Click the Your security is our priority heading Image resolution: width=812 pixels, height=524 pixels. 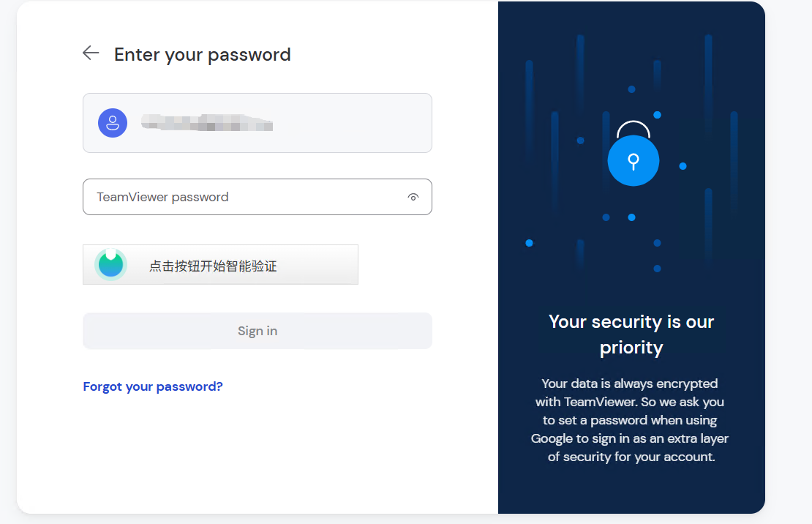click(631, 334)
